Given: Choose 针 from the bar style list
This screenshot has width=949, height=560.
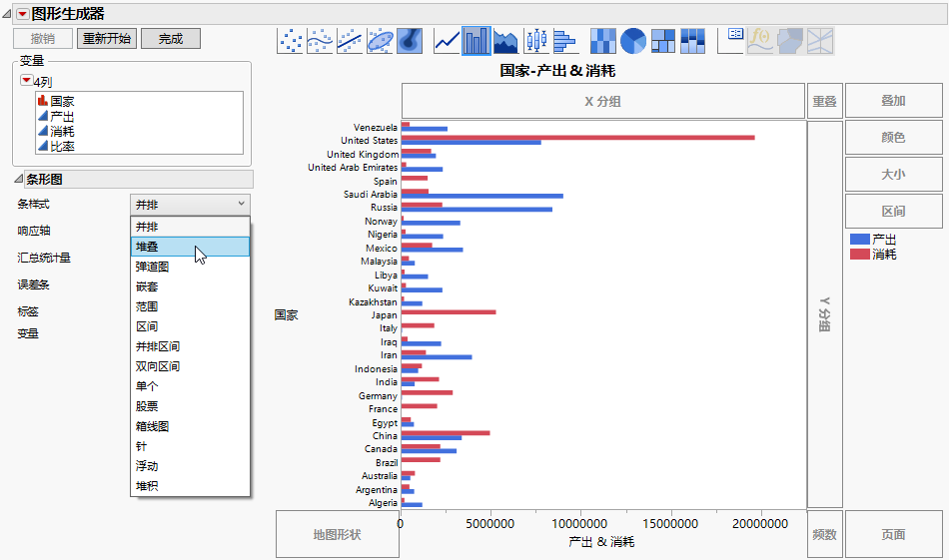Looking at the screenshot, I should (190, 446).
